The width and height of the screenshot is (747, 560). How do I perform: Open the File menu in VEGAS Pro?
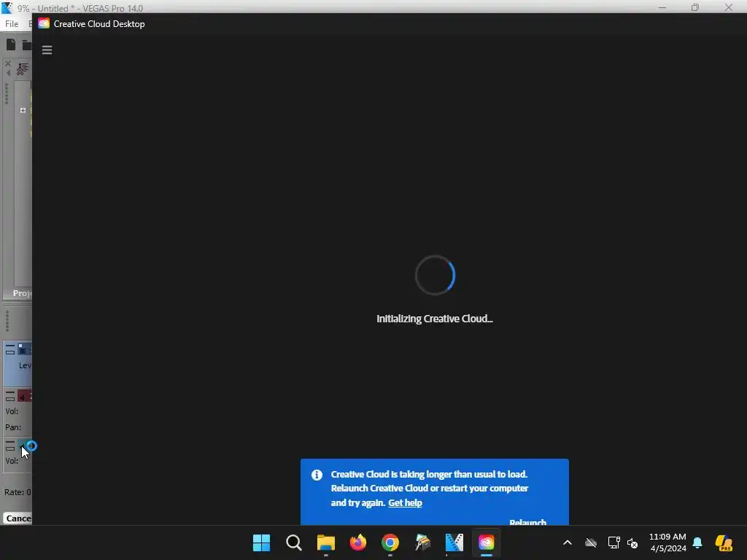[12, 24]
